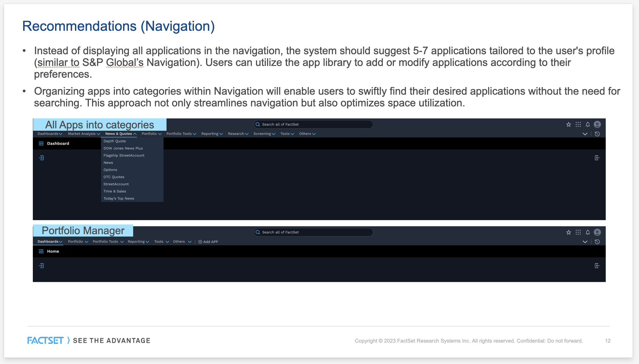The height and width of the screenshot is (364, 639).
Task: Open Tools dropdown in Portfolio Manager bar
Action: 162,241
